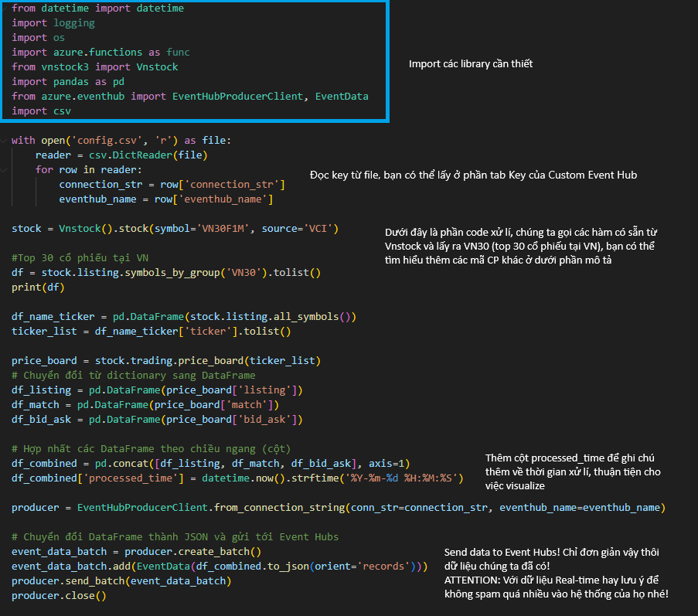Screen dimensions: 698x616
Task: Click the 'df_bid_ask =' assignment line
Action: 157,419
